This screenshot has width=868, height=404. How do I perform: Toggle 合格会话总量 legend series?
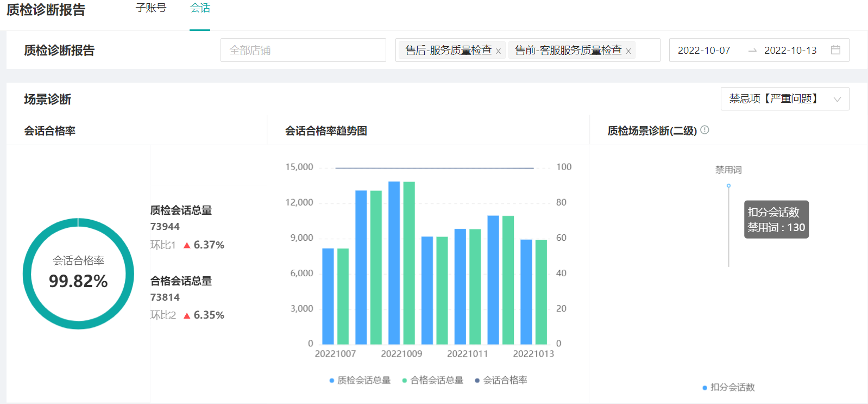click(432, 380)
